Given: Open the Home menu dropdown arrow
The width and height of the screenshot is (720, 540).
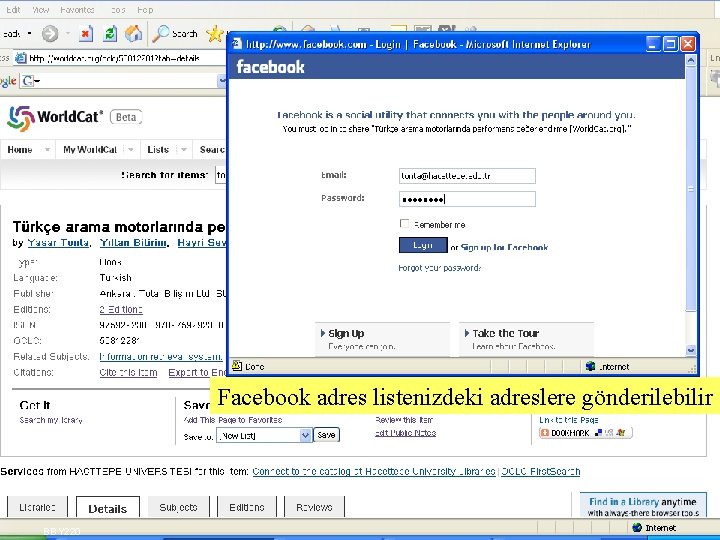Looking at the screenshot, I should [x=47, y=150].
